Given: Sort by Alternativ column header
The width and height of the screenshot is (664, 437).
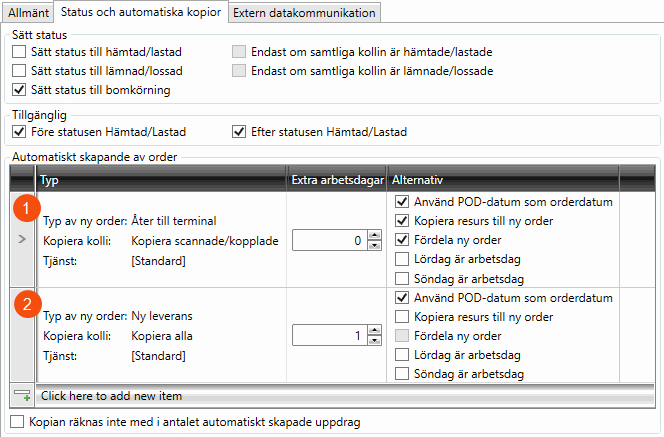Looking at the screenshot, I should (x=502, y=180).
